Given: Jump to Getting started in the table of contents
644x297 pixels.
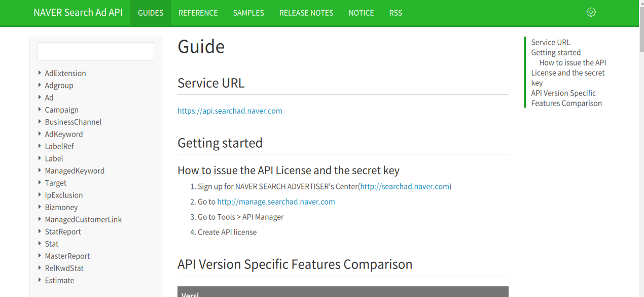Looking at the screenshot, I should [556, 52].
